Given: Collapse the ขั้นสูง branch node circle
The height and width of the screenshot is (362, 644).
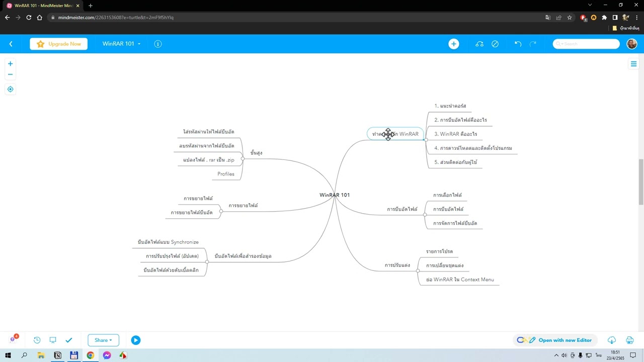Looking at the screenshot, I should pos(243,159).
